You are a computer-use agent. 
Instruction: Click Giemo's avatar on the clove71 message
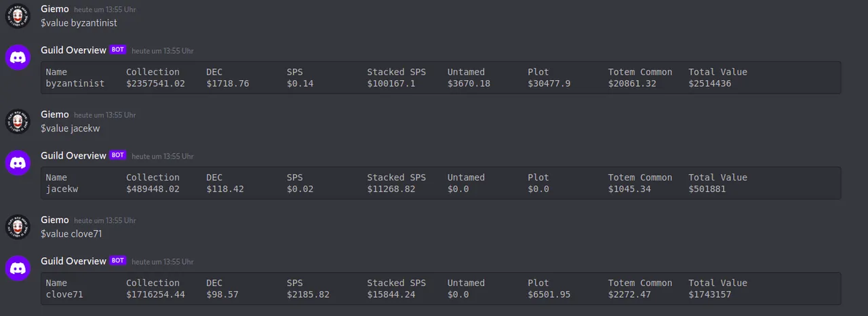18,226
